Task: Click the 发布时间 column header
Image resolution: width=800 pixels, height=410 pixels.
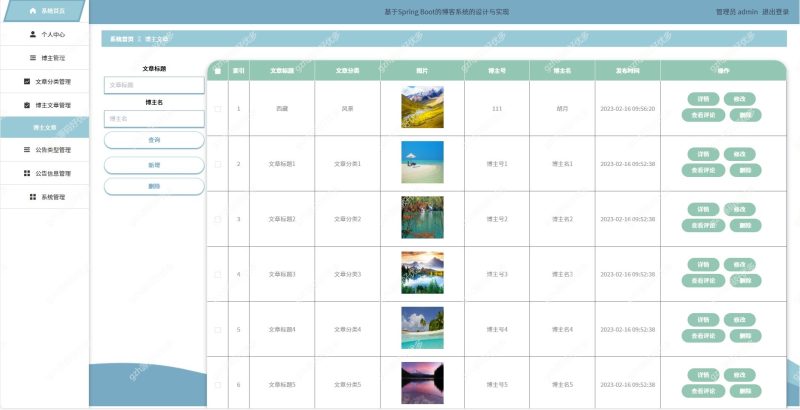Action: point(628,71)
